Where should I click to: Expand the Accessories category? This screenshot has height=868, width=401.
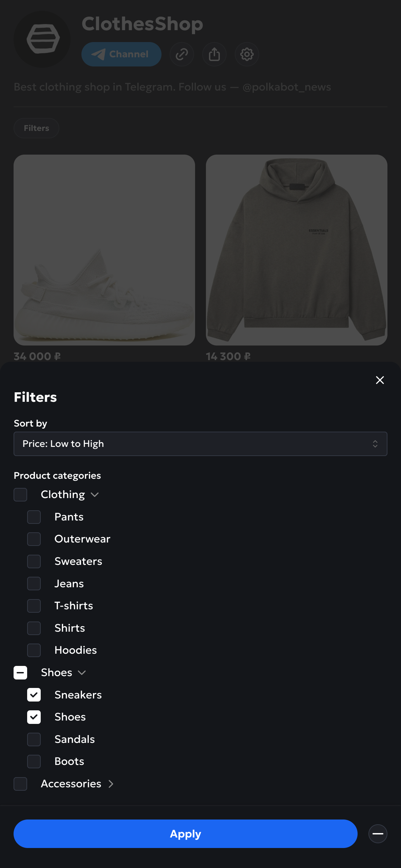click(x=111, y=784)
